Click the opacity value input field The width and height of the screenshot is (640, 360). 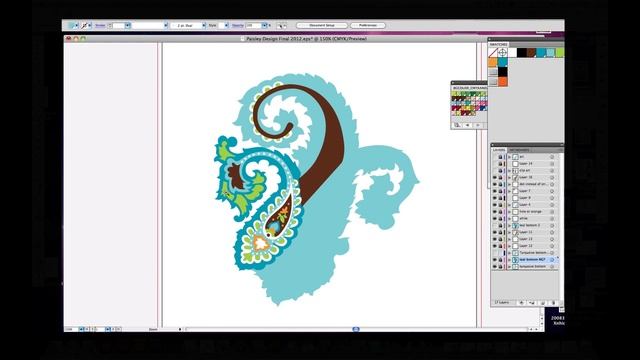[x=253, y=25]
